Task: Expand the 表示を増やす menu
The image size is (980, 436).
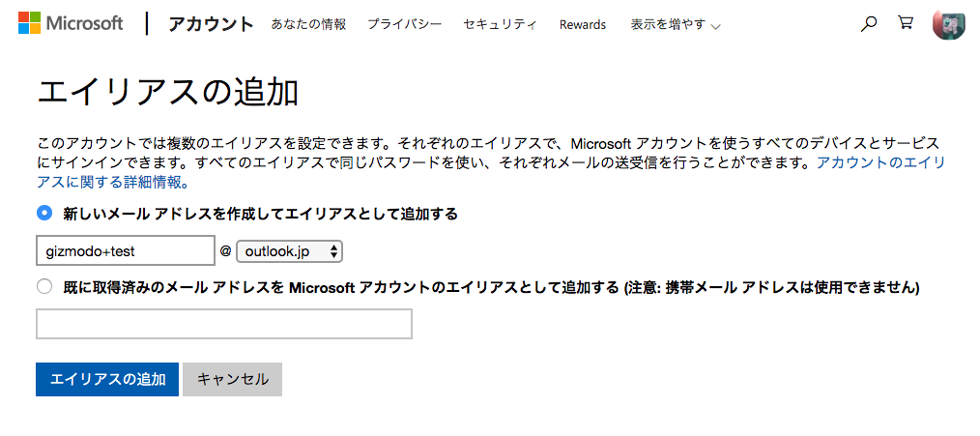Action: 675,25
